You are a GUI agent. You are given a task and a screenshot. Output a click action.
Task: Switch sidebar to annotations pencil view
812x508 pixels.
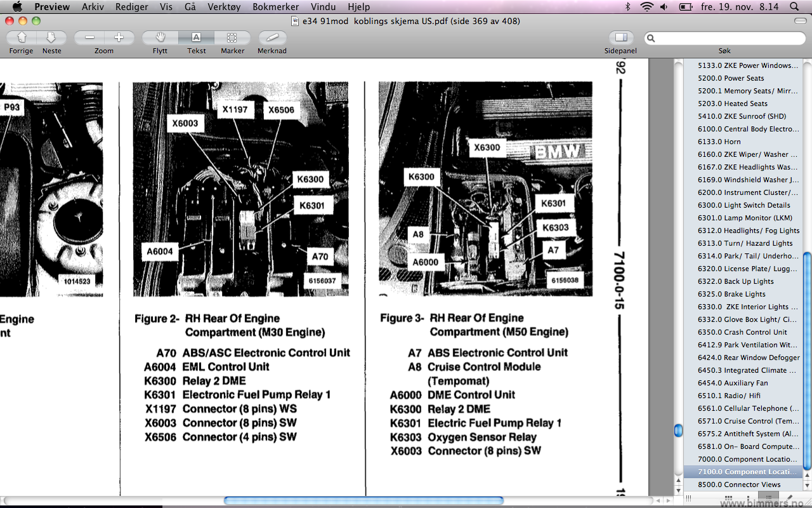pyautogui.click(x=790, y=500)
